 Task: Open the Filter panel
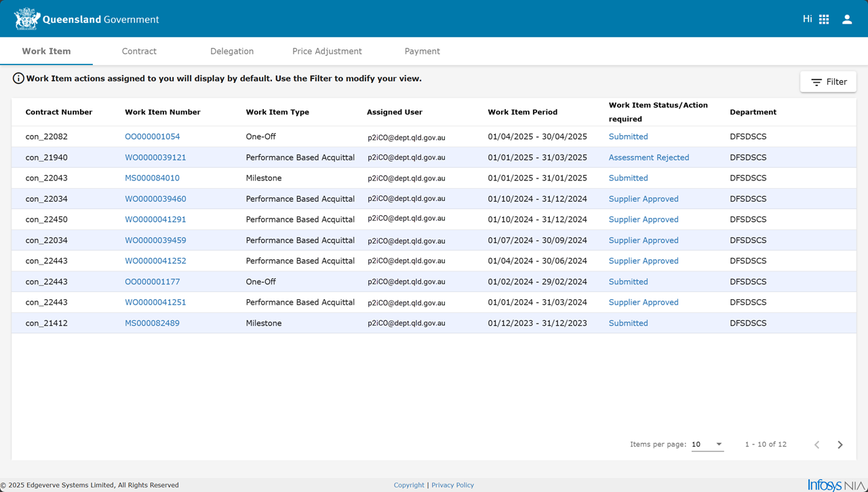pos(828,82)
